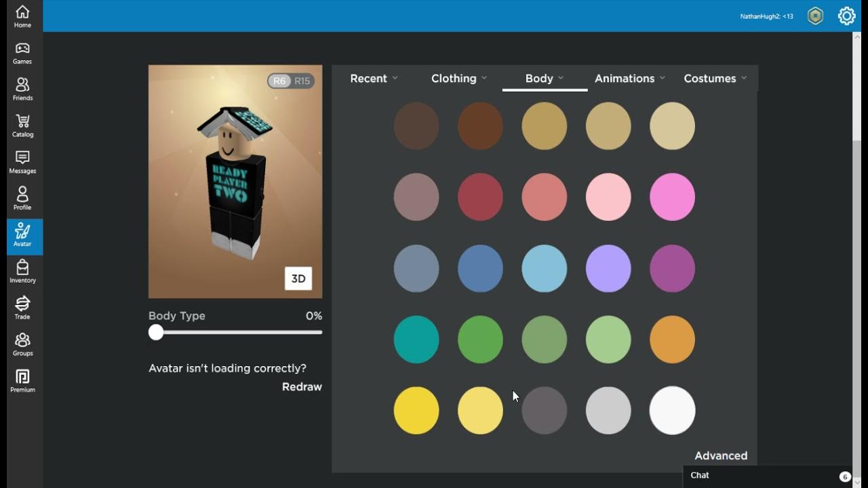Open the Premium sidebar icon
The image size is (868, 488).
tap(22, 377)
